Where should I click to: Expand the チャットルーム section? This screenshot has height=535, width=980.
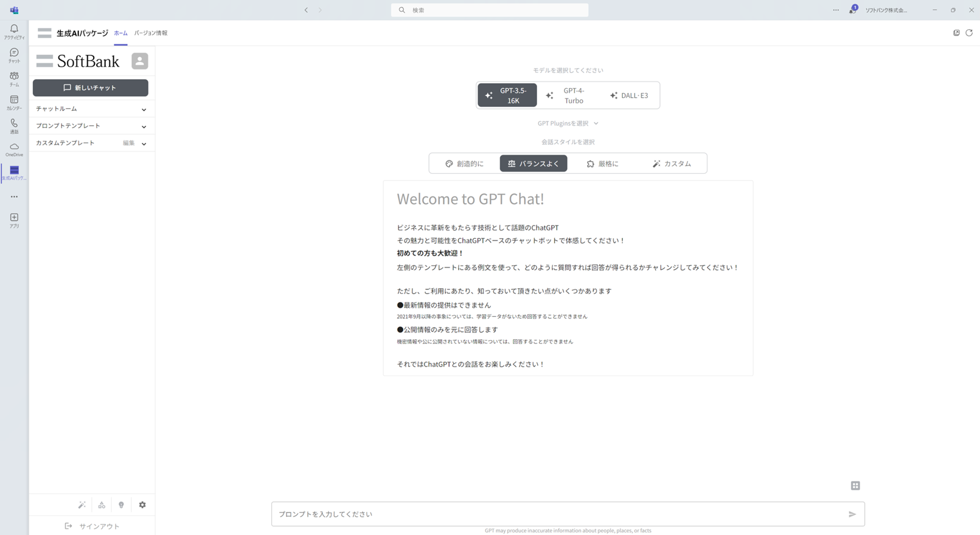click(91, 109)
